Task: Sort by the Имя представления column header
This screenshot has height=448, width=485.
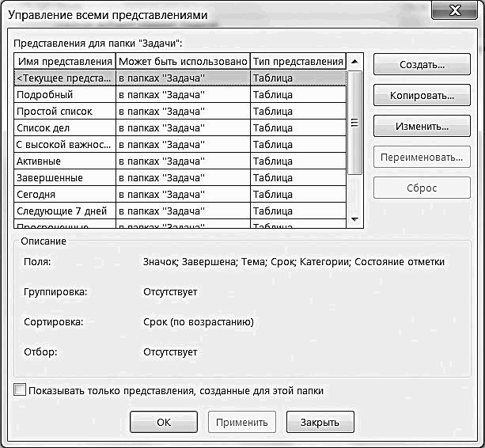Action: tap(65, 61)
